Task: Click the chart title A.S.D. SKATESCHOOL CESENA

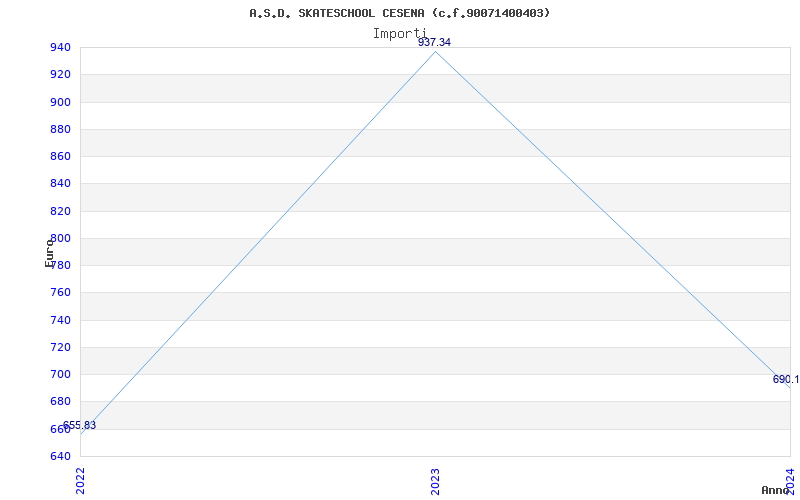Action: click(399, 13)
